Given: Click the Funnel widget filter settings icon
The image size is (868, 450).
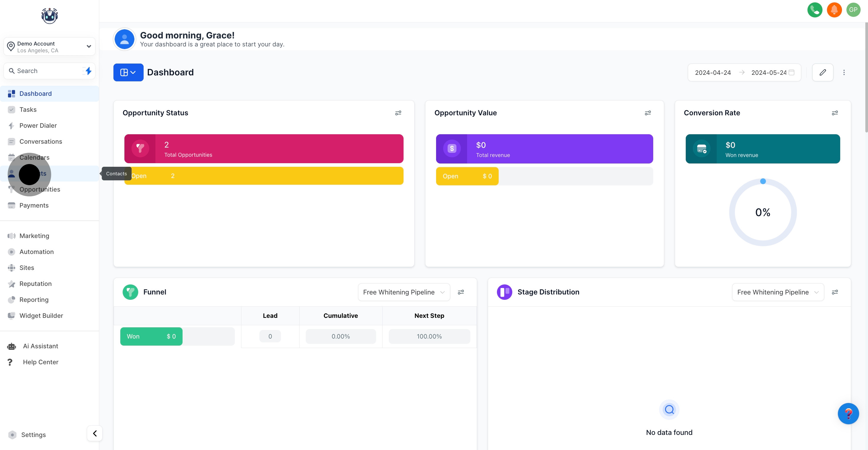Looking at the screenshot, I should 461,292.
